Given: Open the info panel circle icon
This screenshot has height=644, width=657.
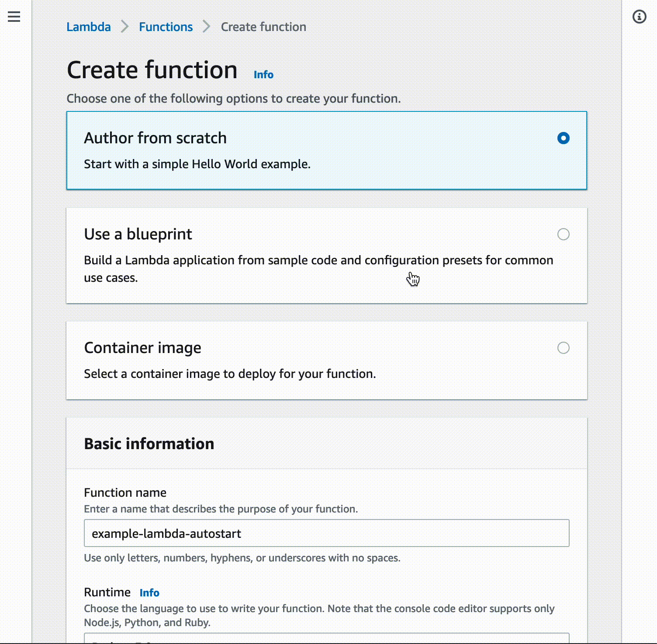Looking at the screenshot, I should [x=639, y=17].
